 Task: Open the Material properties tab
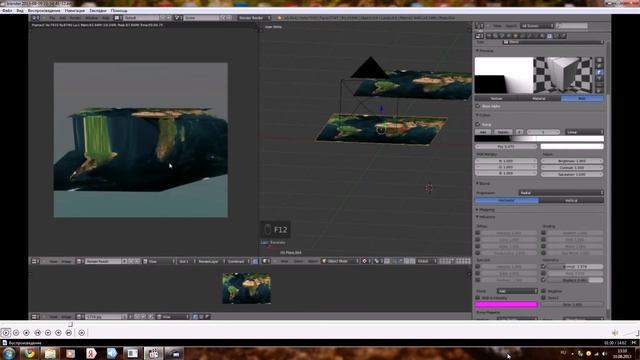542,36
